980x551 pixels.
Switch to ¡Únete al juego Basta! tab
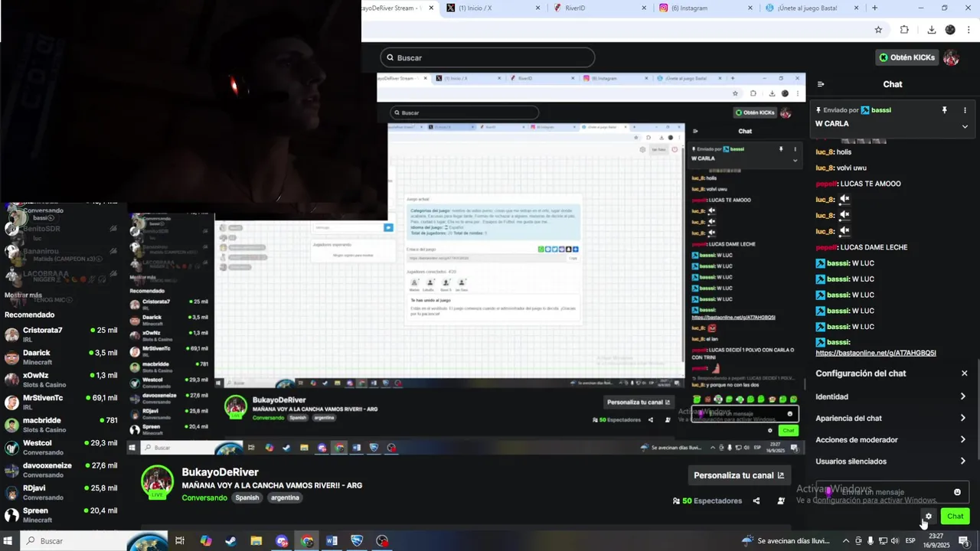coord(812,8)
